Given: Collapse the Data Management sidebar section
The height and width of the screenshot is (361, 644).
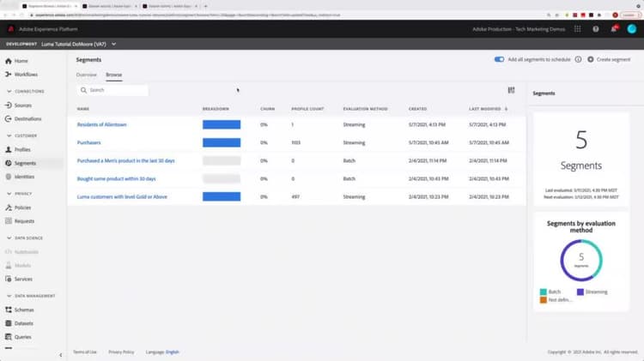Looking at the screenshot, I should [9, 296].
